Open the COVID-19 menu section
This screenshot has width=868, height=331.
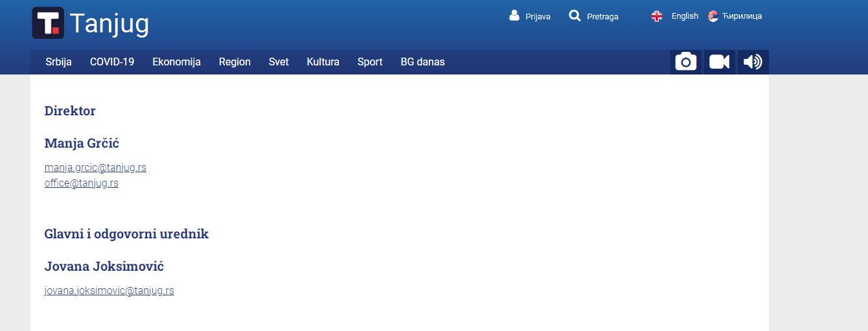tap(112, 62)
